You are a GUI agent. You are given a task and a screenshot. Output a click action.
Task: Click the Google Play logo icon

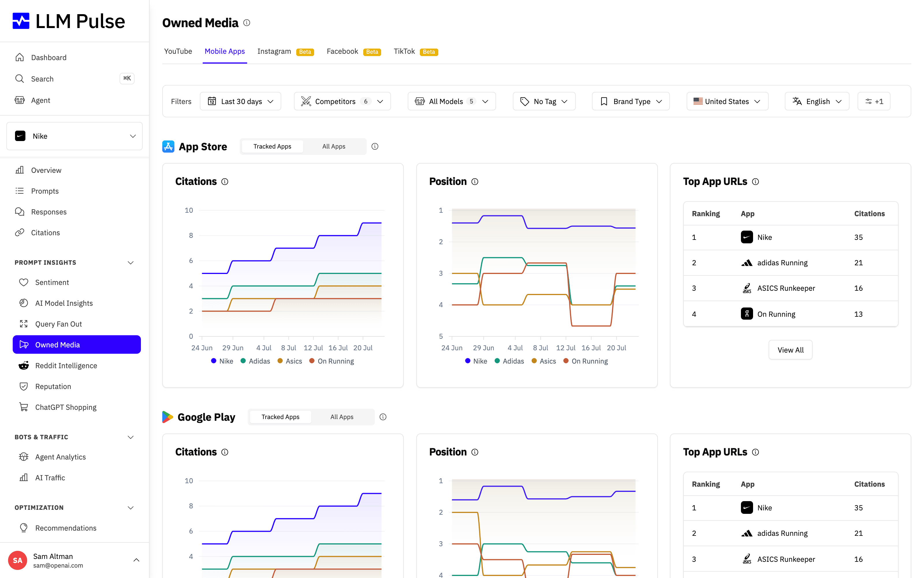tap(167, 417)
